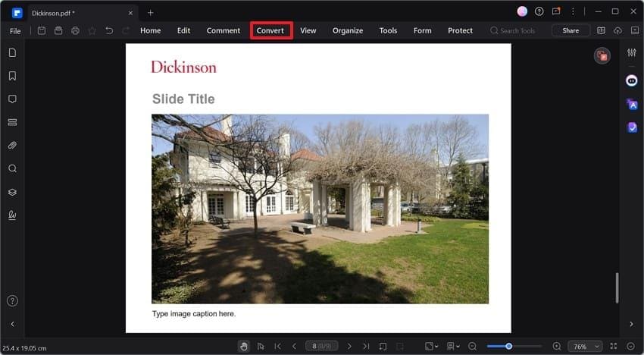Click the Share button
The image size is (644, 355).
tap(571, 30)
